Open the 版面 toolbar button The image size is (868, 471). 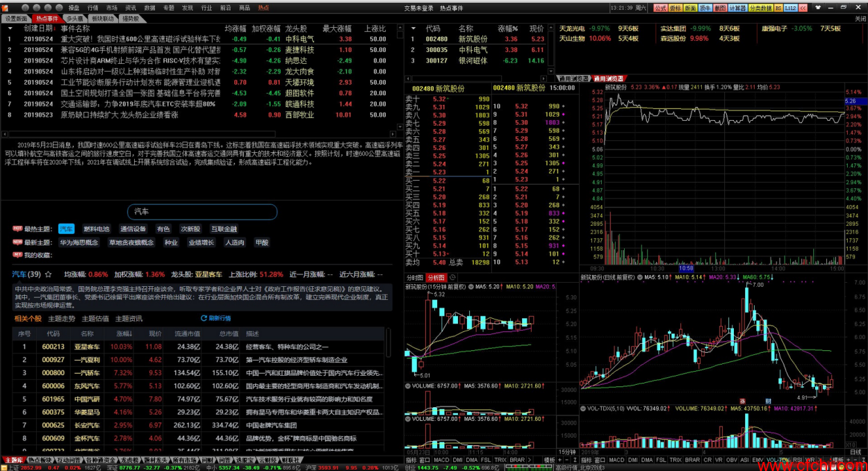(690, 8)
